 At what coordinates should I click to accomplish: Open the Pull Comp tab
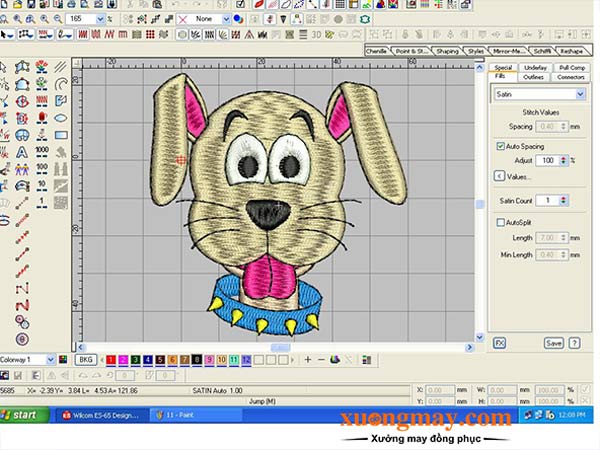click(571, 67)
